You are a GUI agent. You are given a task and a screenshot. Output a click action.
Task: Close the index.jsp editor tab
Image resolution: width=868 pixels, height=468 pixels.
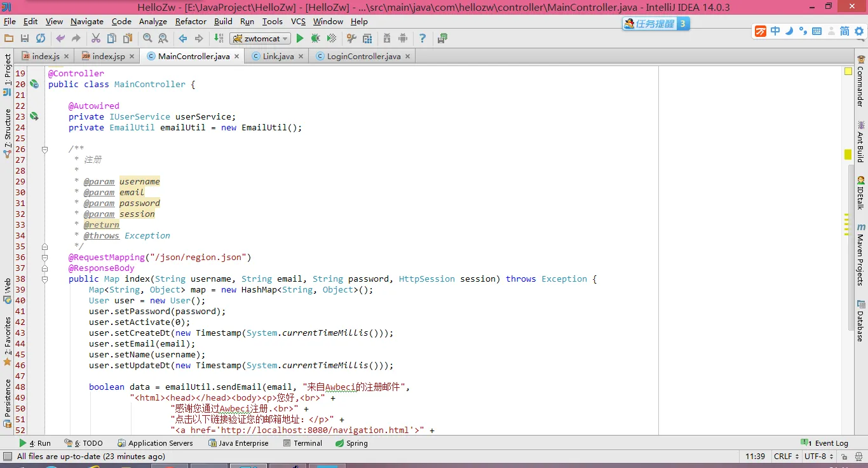132,57
